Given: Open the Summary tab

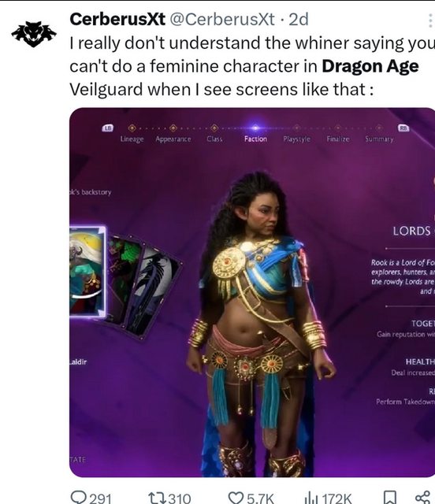Looking at the screenshot, I should pyautogui.click(x=379, y=139).
